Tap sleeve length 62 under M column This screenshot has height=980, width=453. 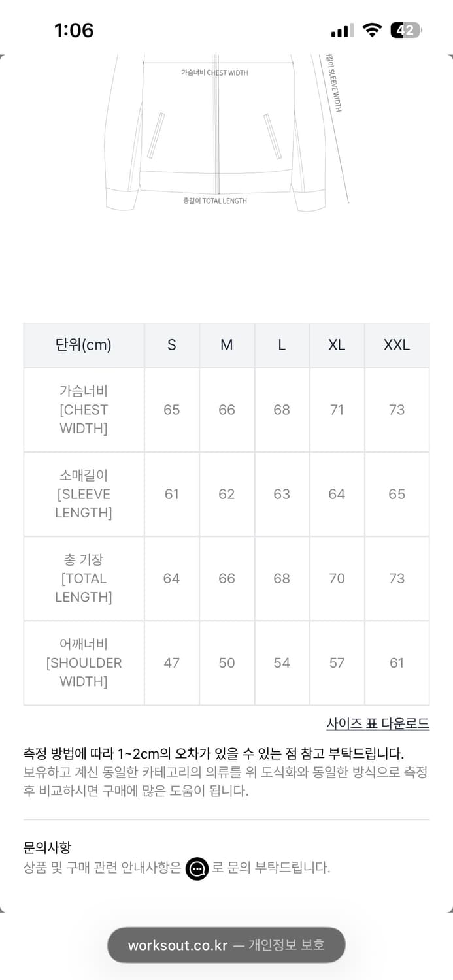pos(226,494)
